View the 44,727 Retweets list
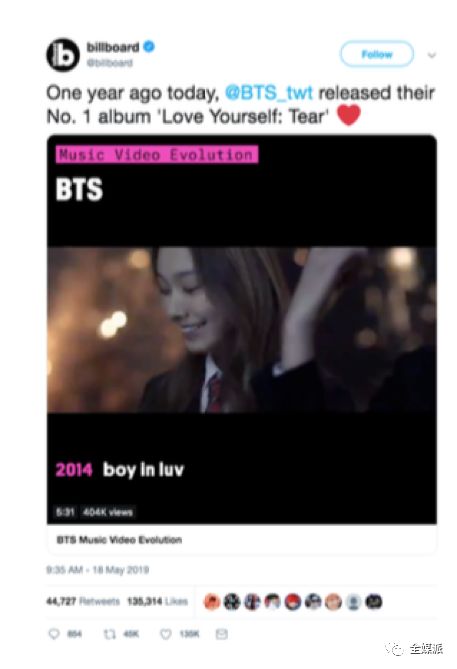The height and width of the screenshot is (669, 457). tap(83, 602)
